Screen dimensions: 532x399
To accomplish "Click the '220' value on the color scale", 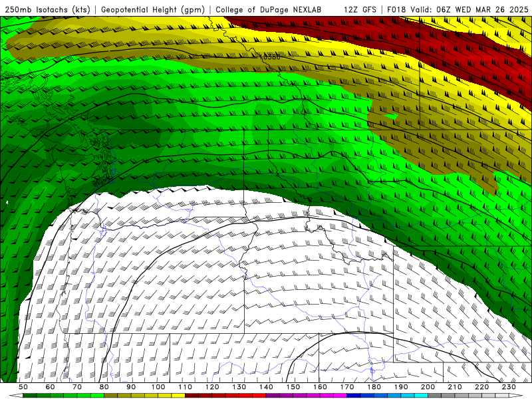I will point(481,387).
